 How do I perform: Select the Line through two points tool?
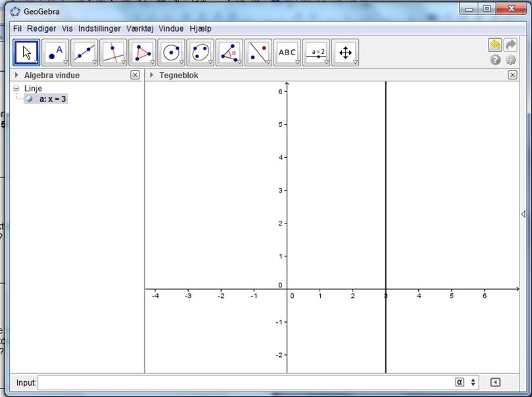[84, 53]
